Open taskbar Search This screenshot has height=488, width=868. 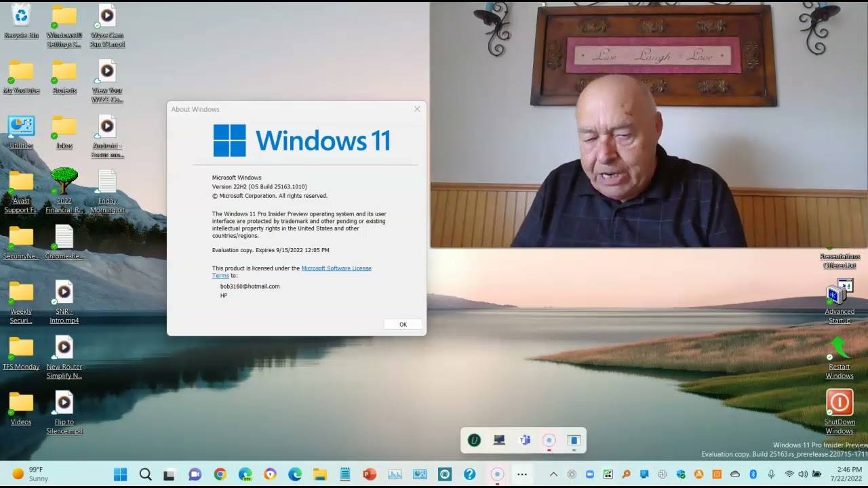(145, 474)
